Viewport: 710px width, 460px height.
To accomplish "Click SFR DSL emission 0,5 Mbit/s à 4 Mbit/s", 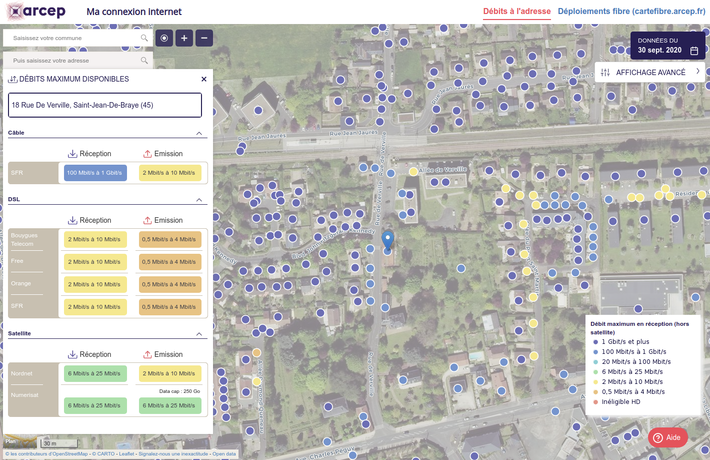I will coord(169,307).
